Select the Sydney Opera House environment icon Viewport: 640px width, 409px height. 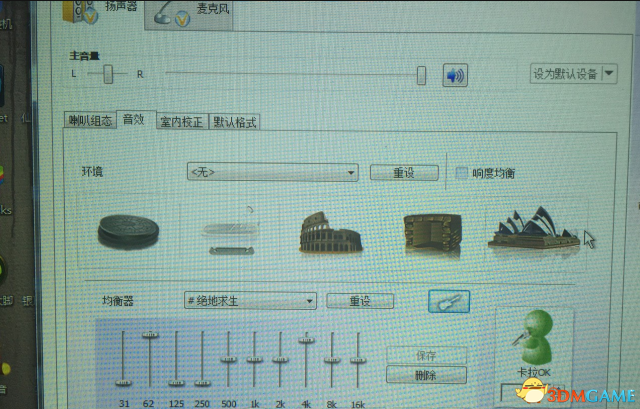(x=534, y=228)
